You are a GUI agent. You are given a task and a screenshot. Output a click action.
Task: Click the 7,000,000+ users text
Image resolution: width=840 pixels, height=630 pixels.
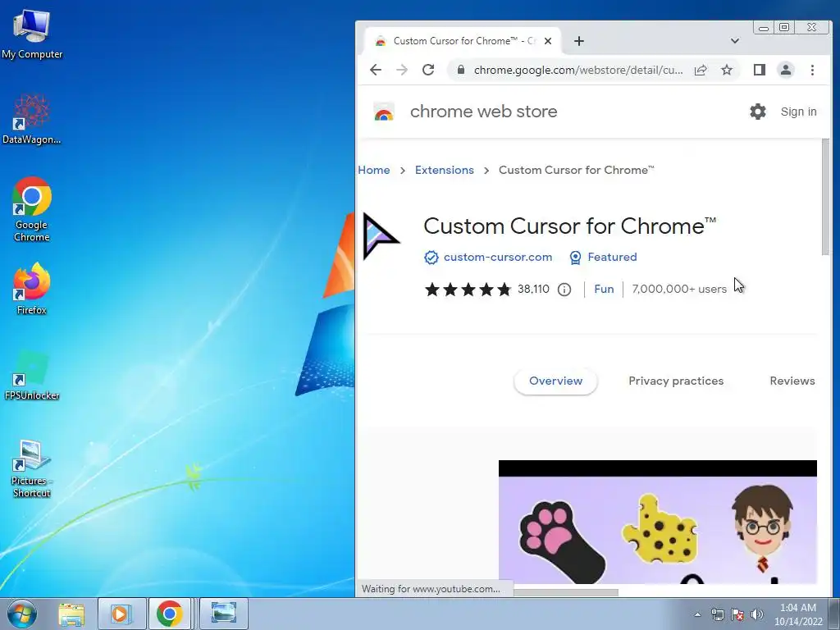point(679,290)
